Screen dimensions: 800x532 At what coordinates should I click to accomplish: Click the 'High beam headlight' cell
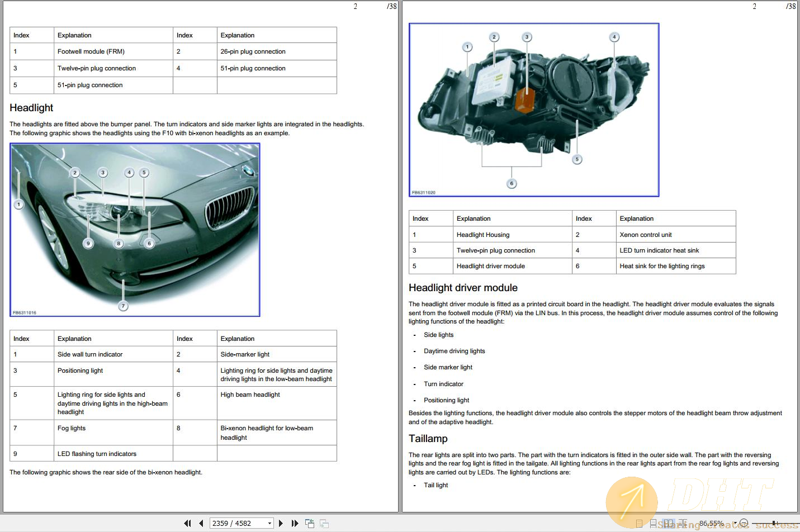(277, 403)
